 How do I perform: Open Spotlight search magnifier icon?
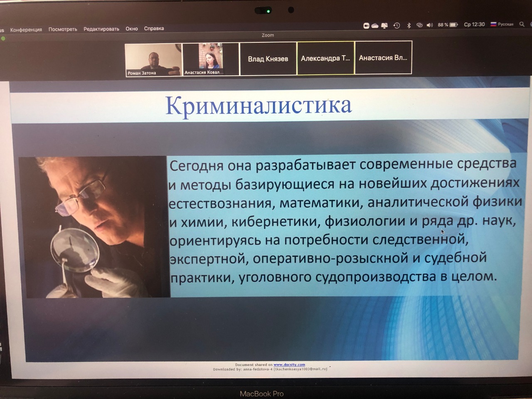click(x=522, y=24)
